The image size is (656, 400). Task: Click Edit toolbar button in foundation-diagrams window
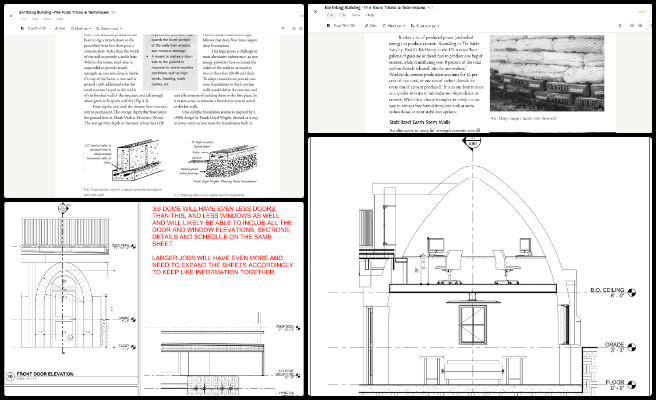60,28
